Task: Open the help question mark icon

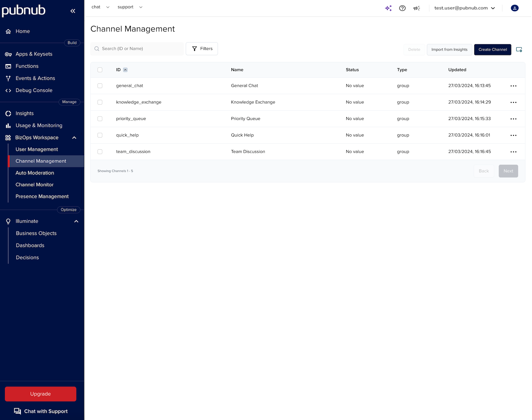Action: (402, 8)
